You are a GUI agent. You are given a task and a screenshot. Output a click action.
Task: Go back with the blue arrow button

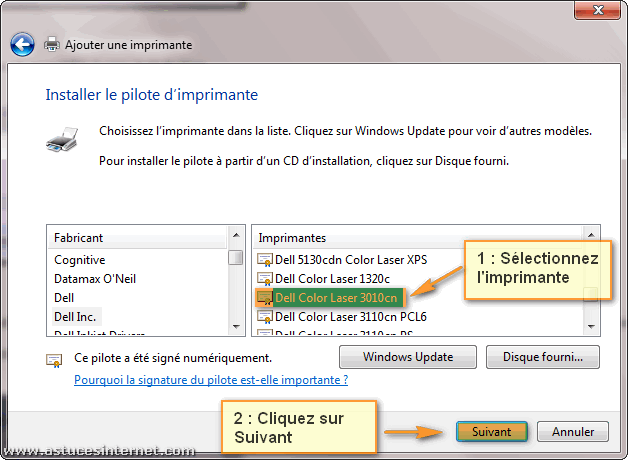(22, 44)
